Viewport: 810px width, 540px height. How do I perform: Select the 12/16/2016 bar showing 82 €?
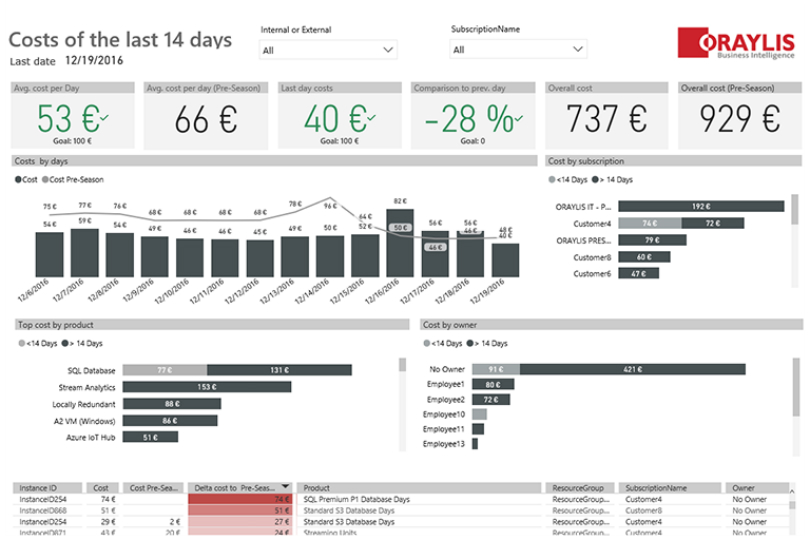pyautogui.click(x=400, y=243)
